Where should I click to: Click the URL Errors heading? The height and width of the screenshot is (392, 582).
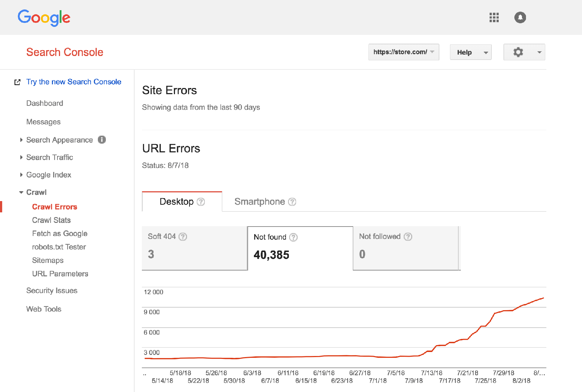(171, 148)
